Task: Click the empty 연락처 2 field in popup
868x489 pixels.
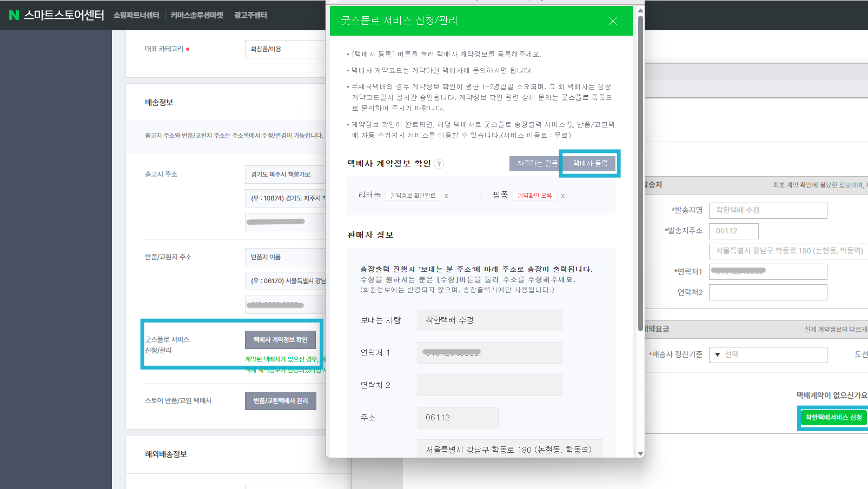Action: 489,385
